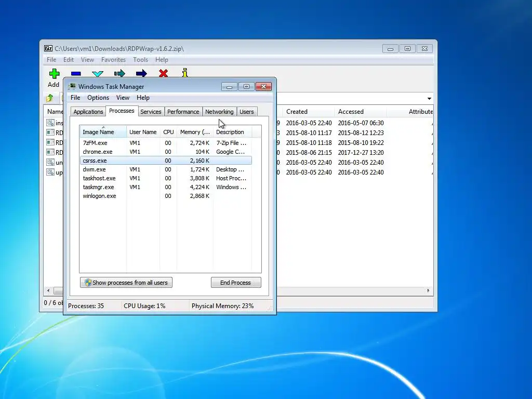This screenshot has height=399, width=532.
Task: Open the Favorites menu in 7-Zip
Action: click(113, 60)
